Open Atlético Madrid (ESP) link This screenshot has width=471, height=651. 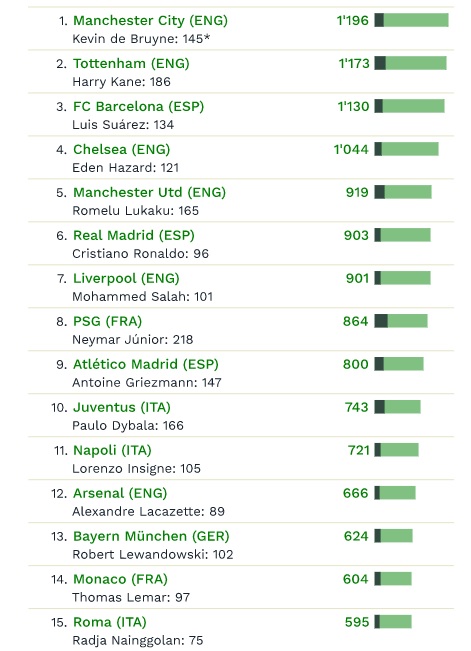(x=146, y=364)
